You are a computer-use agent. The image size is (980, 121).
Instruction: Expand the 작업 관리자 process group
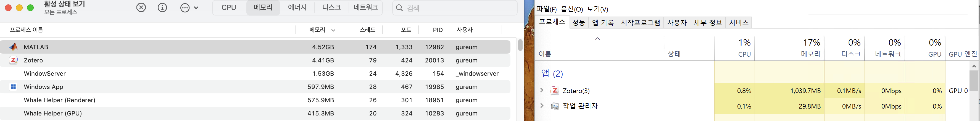(x=542, y=106)
